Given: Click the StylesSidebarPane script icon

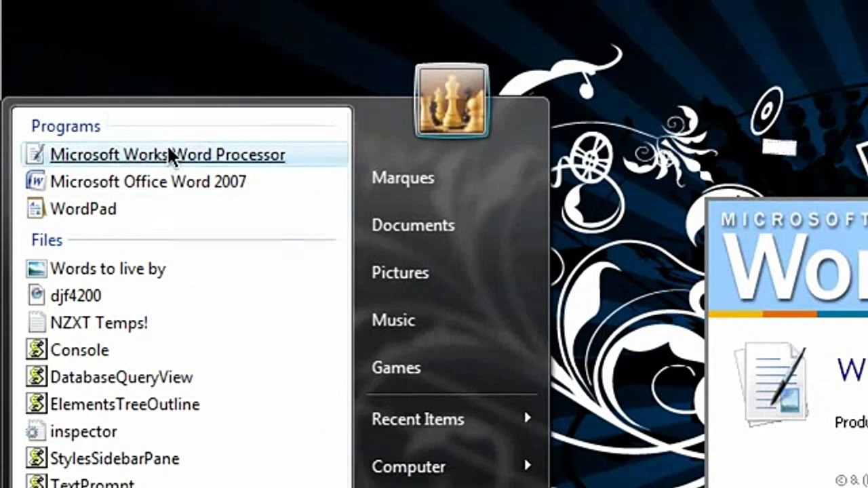Looking at the screenshot, I should [36, 458].
